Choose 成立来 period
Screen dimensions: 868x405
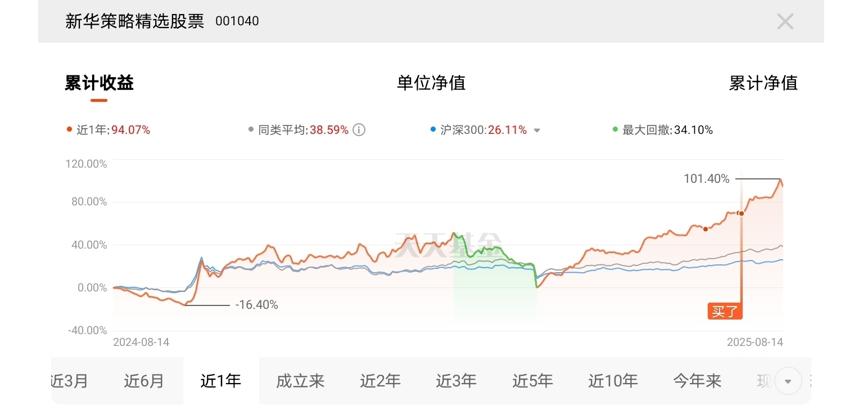point(300,381)
